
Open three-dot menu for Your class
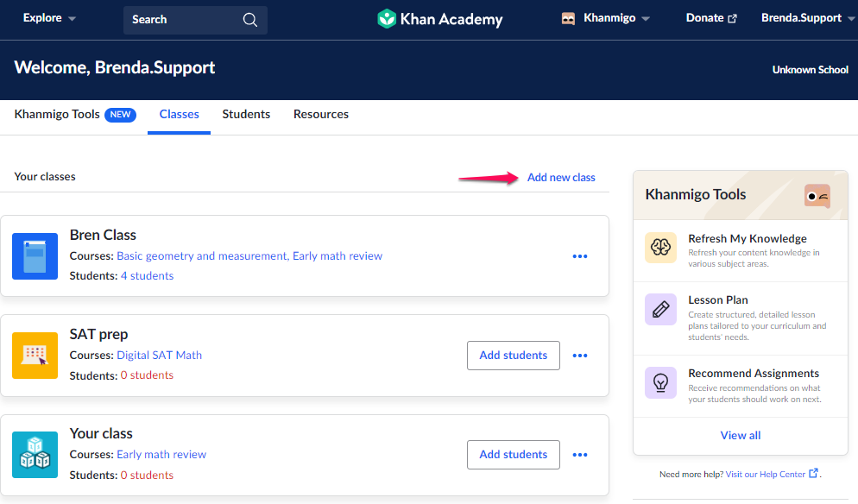pos(580,455)
